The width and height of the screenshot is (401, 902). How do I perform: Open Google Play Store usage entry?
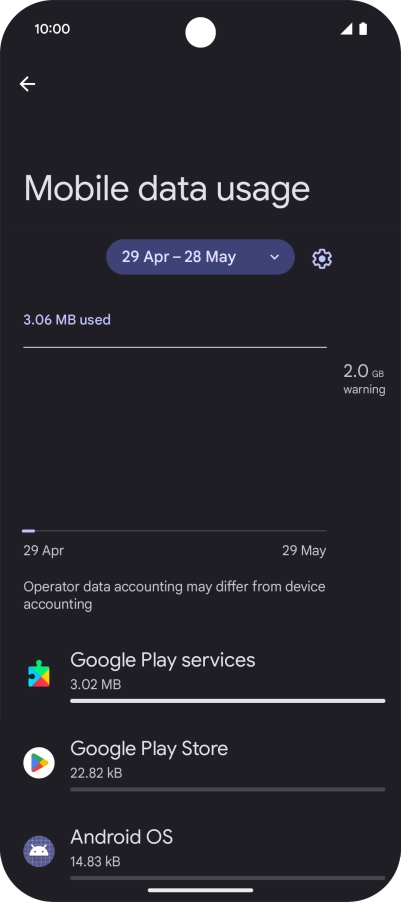[200, 763]
